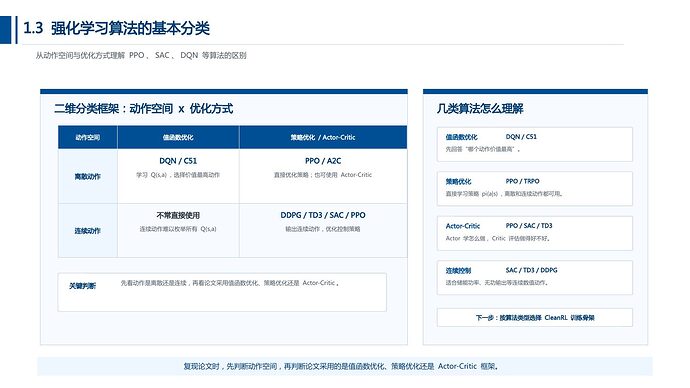
Task: Click 'DQN / C51' in the right panel card
Action: 521,137
